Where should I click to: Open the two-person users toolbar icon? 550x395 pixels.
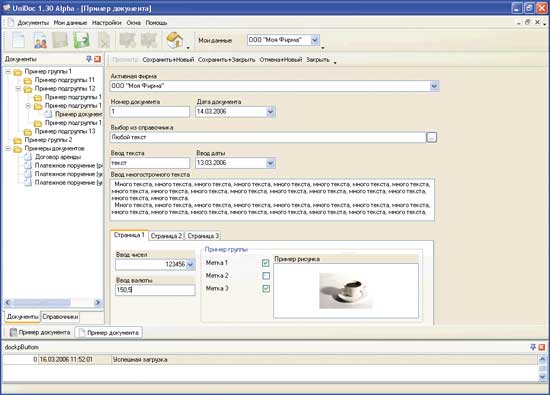pos(40,40)
